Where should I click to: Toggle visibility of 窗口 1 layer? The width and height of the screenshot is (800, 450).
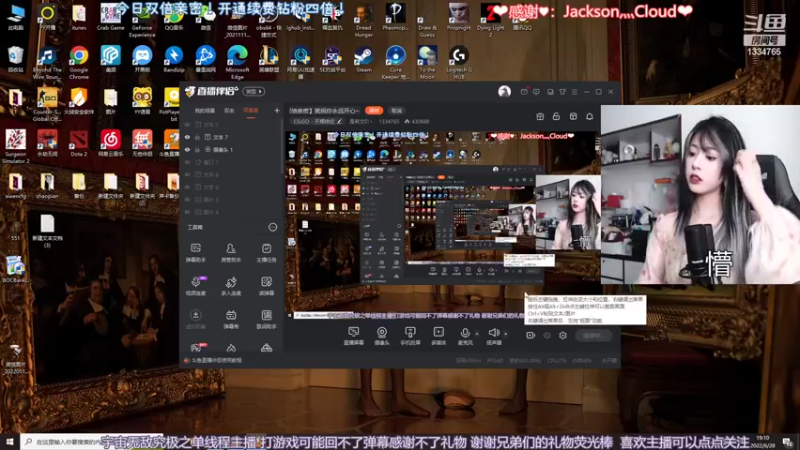187,162
